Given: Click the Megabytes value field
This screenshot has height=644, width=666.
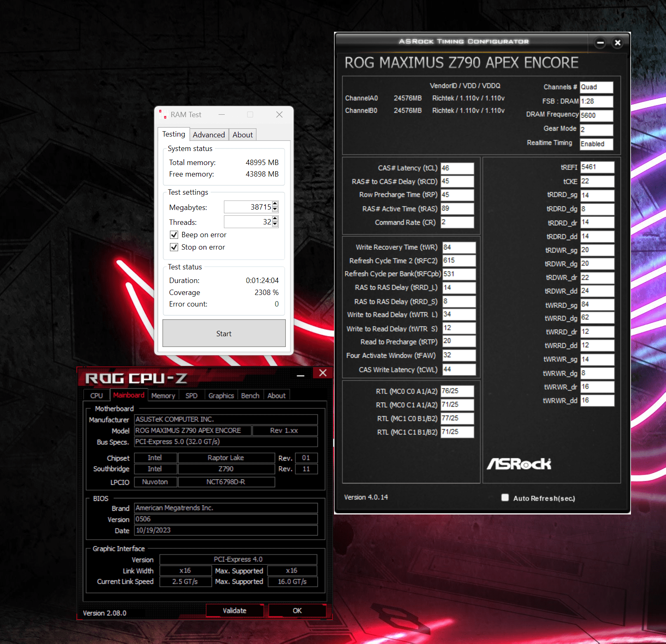Looking at the screenshot, I should click(248, 207).
